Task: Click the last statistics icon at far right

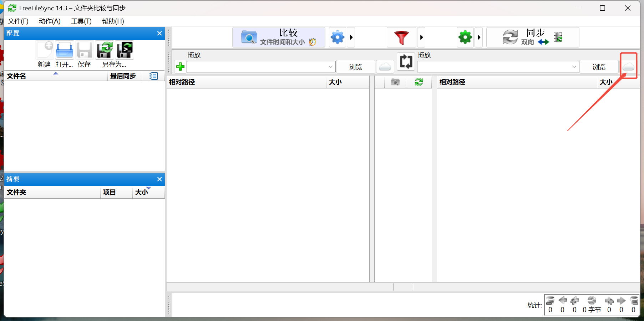Action: click(634, 300)
